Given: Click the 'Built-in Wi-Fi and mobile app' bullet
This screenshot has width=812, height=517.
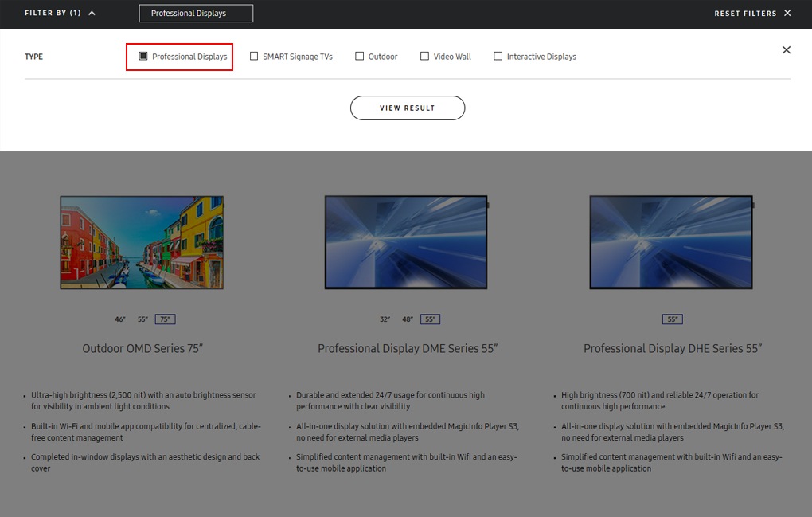Looking at the screenshot, I should (146, 432).
